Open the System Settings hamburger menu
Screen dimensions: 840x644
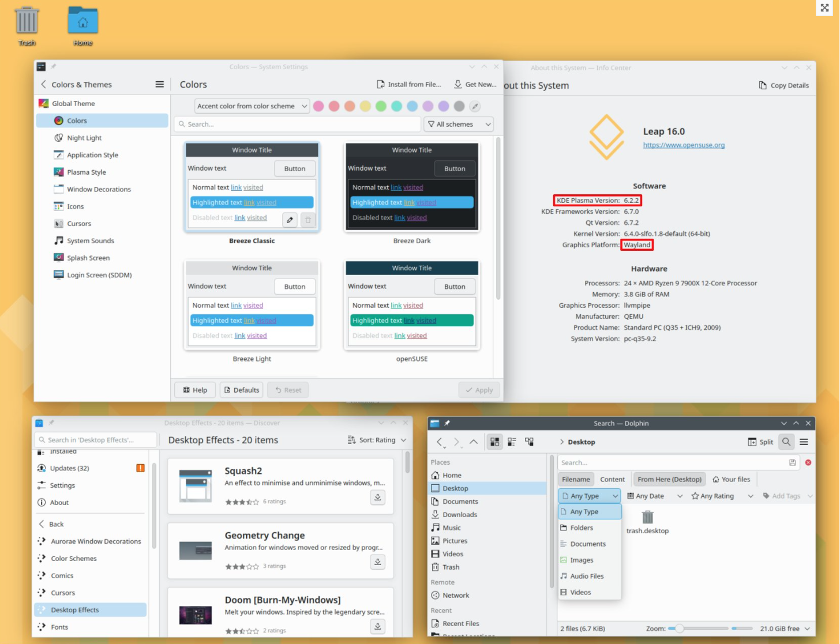click(x=160, y=84)
